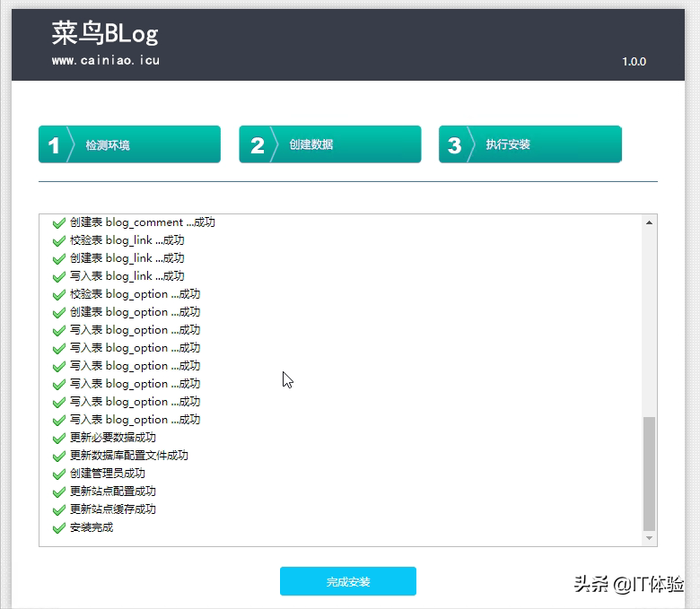Image resolution: width=700 pixels, height=609 pixels.
Task: Open the www.cainiao.icu site link
Action: (x=105, y=60)
